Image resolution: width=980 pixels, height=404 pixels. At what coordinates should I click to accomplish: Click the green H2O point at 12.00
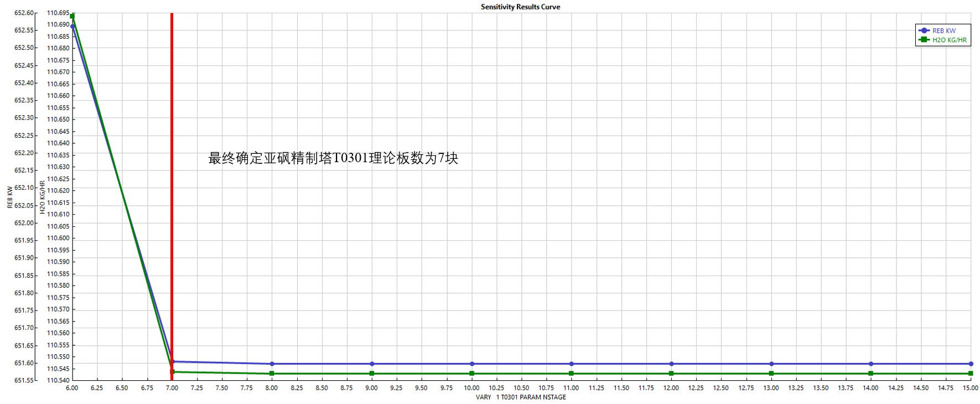671,374
